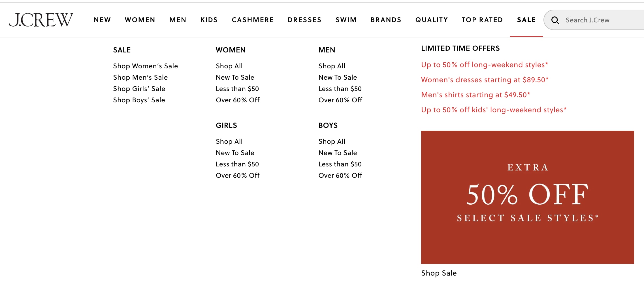Choose Women's Less than $50
This screenshot has height=292, width=644.
pos(237,89)
